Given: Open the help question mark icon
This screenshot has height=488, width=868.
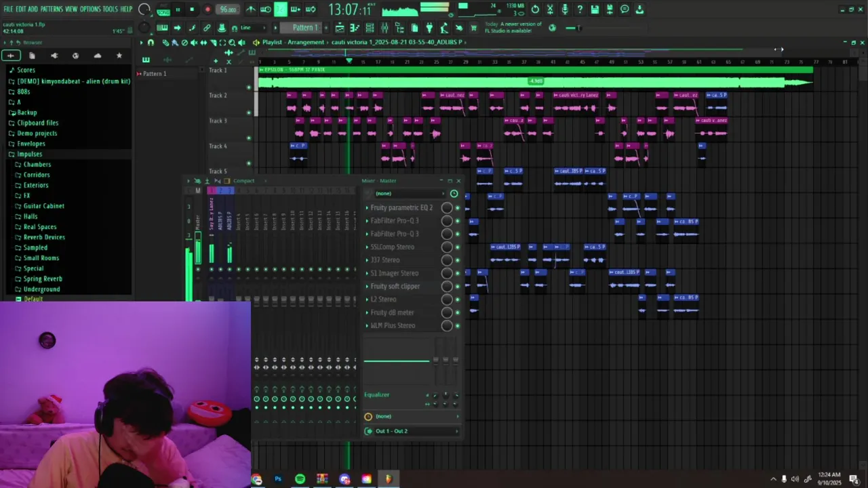Looking at the screenshot, I should pos(580,9).
